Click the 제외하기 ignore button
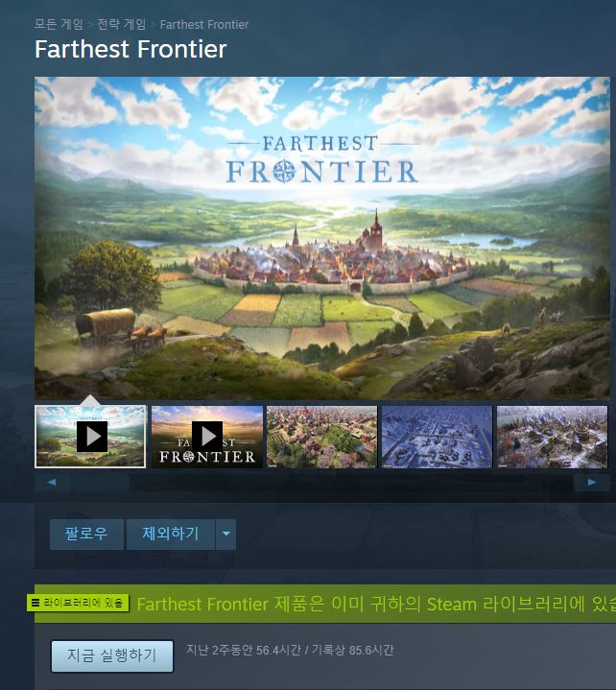The width and height of the screenshot is (616, 690). click(x=171, y=534)
